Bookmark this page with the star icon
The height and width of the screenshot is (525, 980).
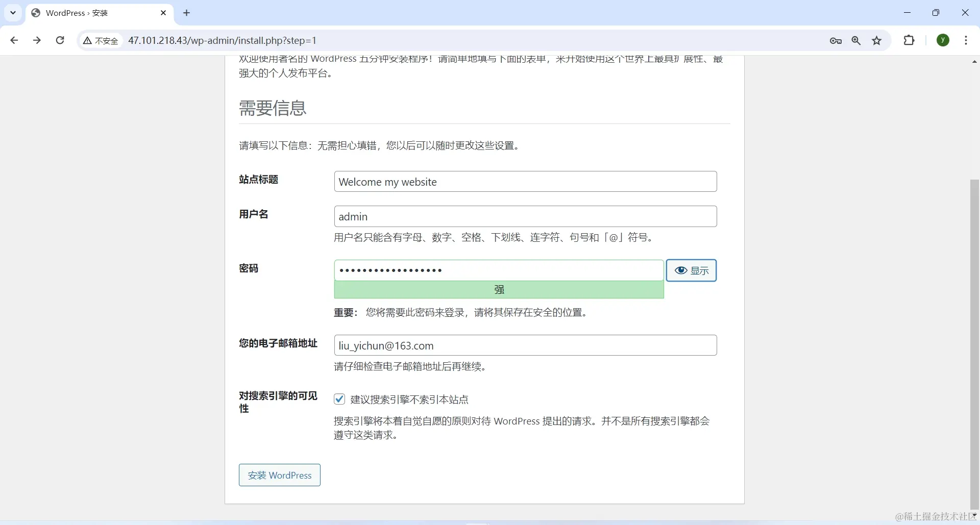[877, 40]
